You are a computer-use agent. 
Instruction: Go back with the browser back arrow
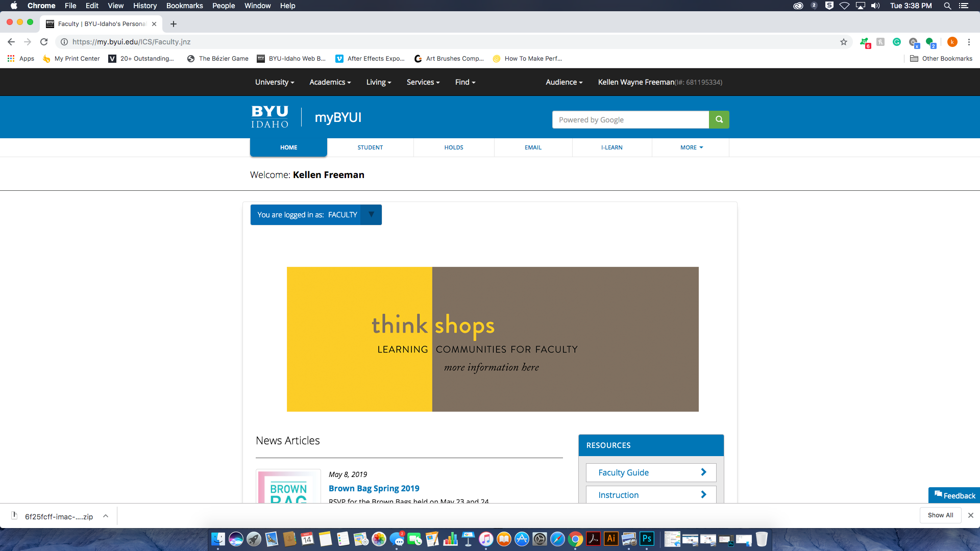point(11,42)
